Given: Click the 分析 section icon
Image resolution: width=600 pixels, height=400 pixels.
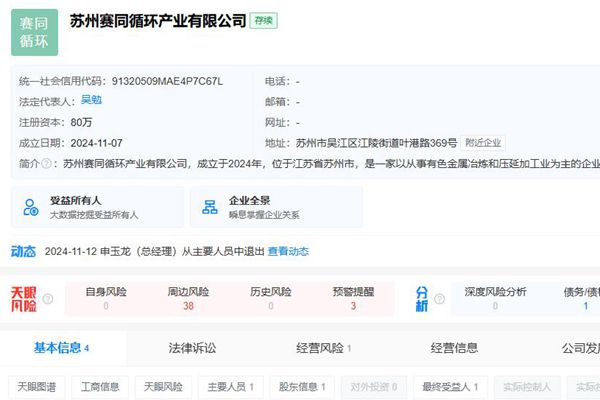Looking at the screenshot, I should tap(422, 298).
